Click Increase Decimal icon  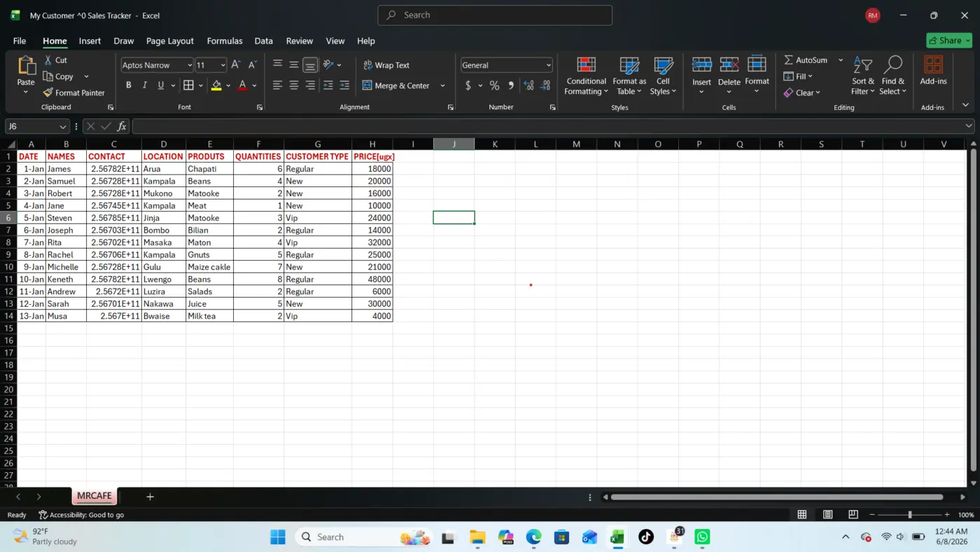528,85
